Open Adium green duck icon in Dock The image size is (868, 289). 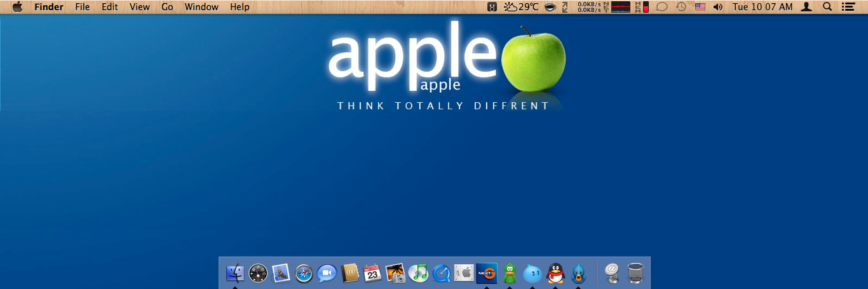510,273
